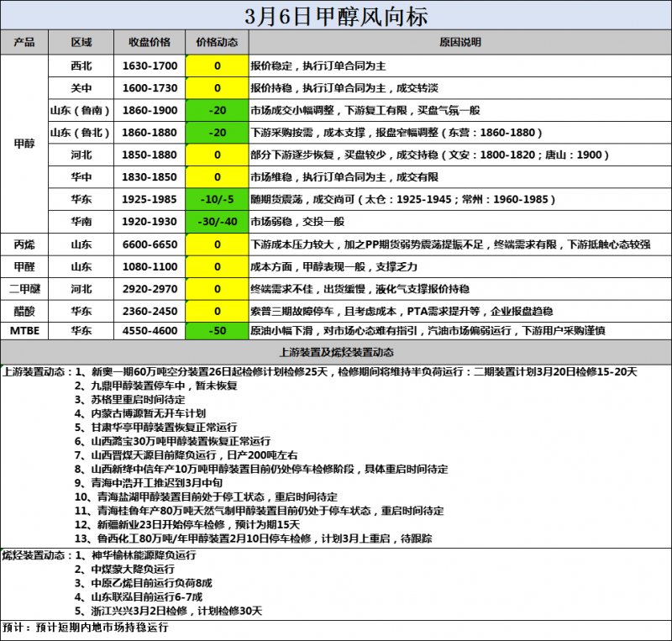Viewport: 672px width, 641px height.
Task: Click the 华南 region cell
Action: pyautogui.click(x=81, y=222)
